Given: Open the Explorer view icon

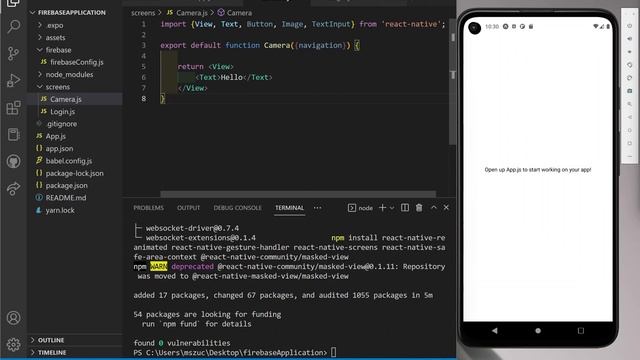Looking at the screenshot, I should pos(13,3).
